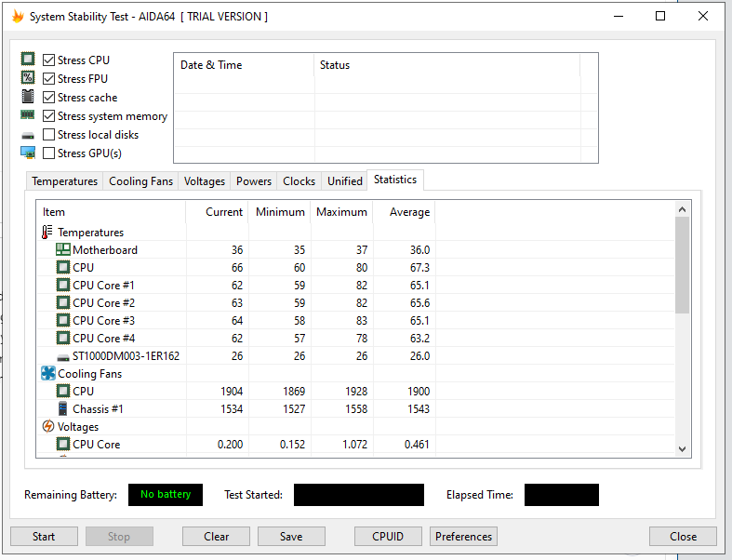Click the Chassis #1 tower icon

[63, 408]
